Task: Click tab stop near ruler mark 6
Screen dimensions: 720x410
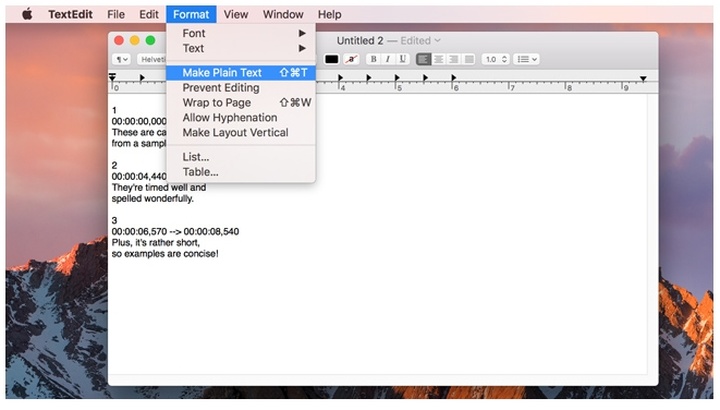Action: [x=454, y=78]
